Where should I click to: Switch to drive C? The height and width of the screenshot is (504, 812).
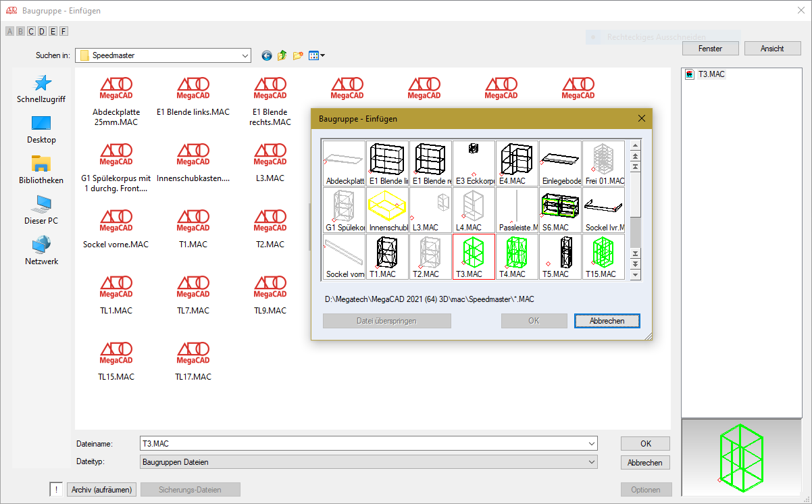[x=31, y=31]
